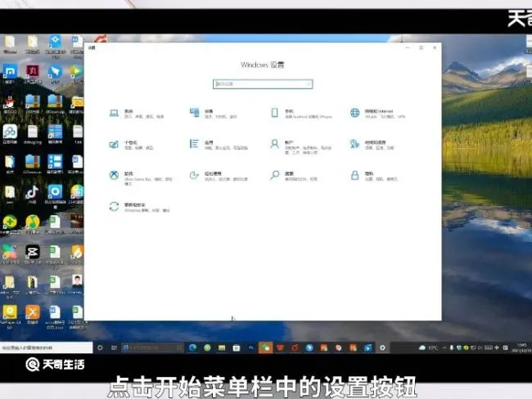
Task: Click the Settings gear on the taskbar
Action: [x=382, y=347]
